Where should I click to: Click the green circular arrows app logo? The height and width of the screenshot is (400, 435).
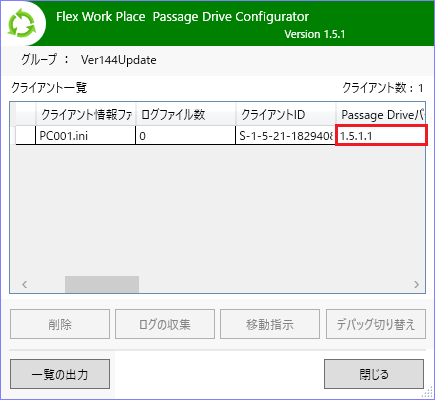(x=22, y=24)
